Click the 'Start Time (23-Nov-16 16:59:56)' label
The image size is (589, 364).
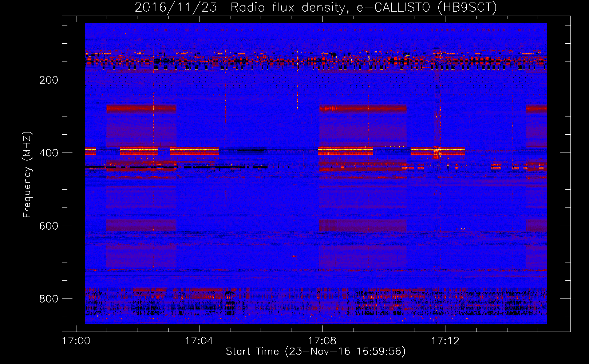[x=316, y=352]
